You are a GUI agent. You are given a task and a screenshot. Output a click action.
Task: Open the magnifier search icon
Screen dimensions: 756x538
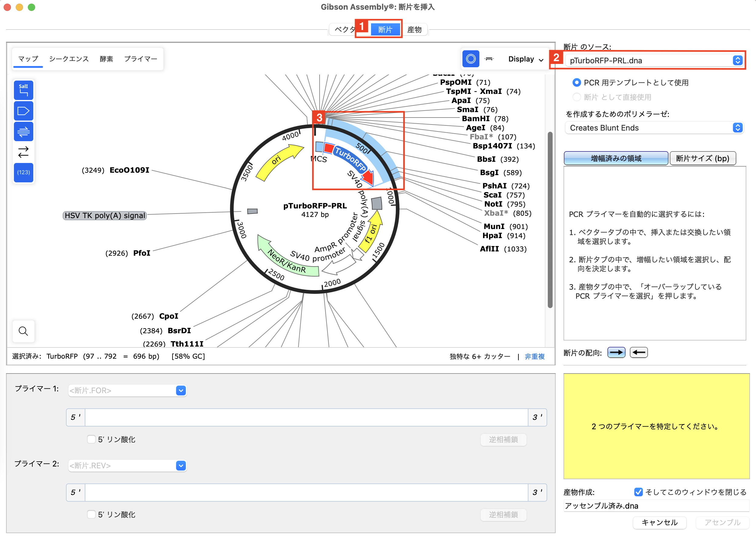coord(23,331)
